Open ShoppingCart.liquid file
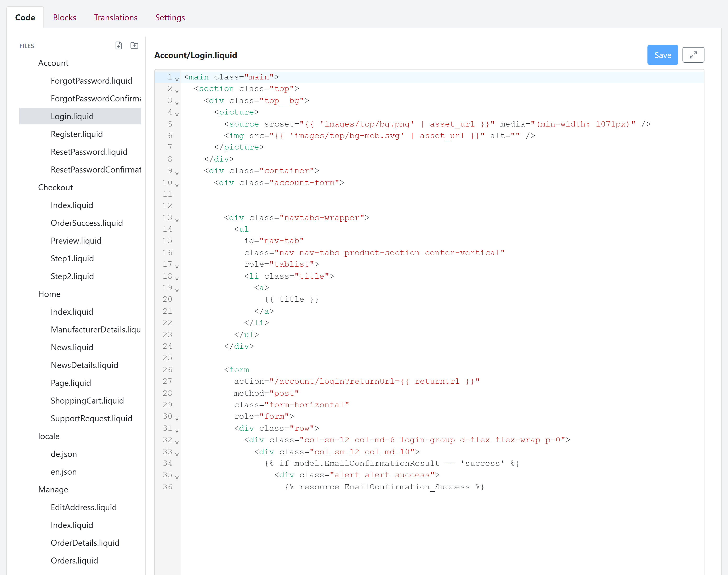 87,401
